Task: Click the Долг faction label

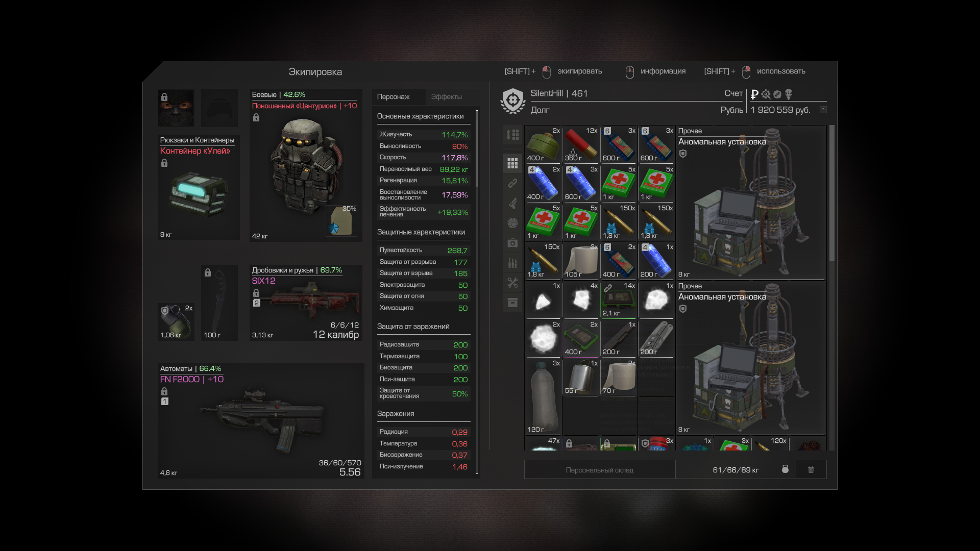Action: (540, 110)
